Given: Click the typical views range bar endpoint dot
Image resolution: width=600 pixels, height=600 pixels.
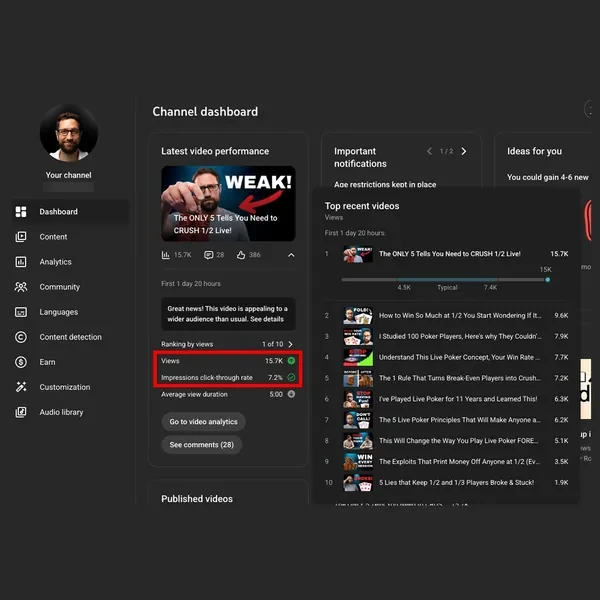Looking at the screenshot, I should point(548,280).
